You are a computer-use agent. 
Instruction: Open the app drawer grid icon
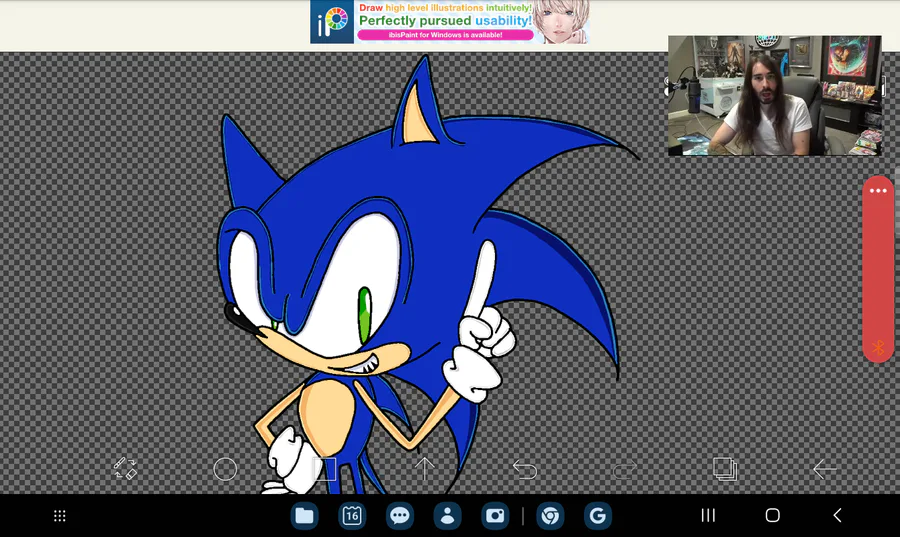click(60, 516)
